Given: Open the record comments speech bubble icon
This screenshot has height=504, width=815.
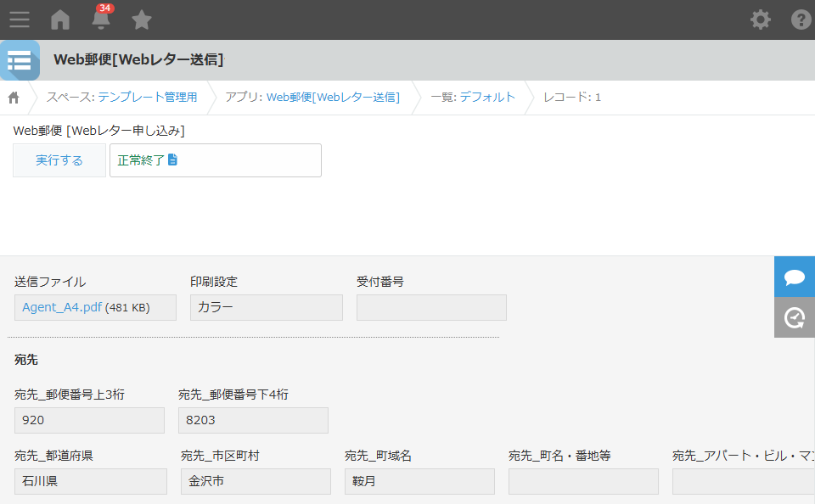Looking at the screenshot, I should pos(794,276).
